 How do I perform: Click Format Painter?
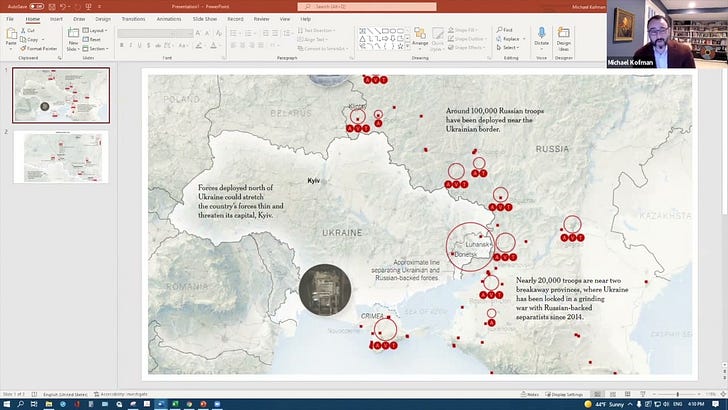click(39, 48)
